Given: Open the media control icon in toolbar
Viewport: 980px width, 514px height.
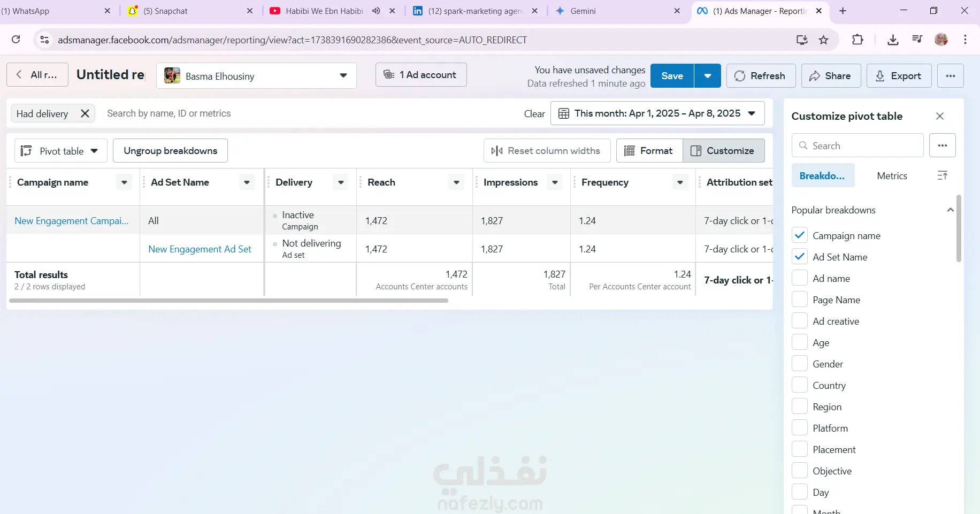Looking at the screenshot, I should pyautogui.click(x=917, y=40).
